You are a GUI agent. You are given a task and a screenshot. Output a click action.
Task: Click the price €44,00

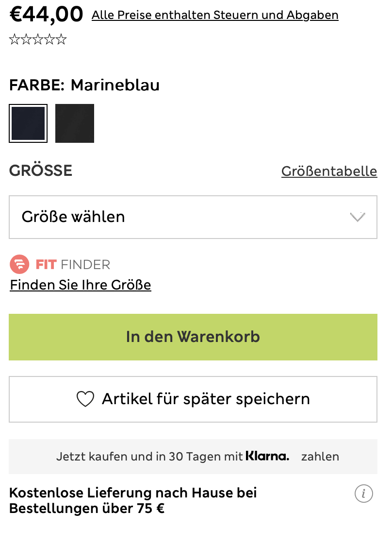(x=46, y=14)
